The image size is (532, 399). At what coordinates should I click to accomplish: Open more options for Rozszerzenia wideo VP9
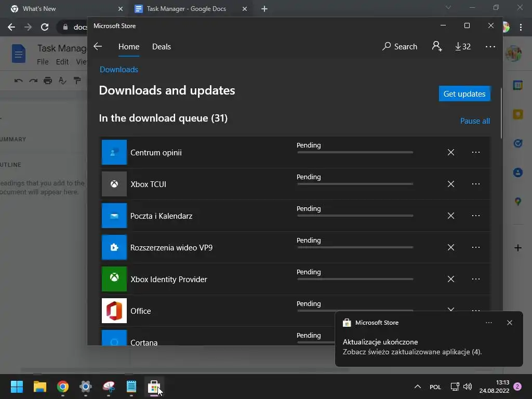pyautogui.click(x=476, y=247)
